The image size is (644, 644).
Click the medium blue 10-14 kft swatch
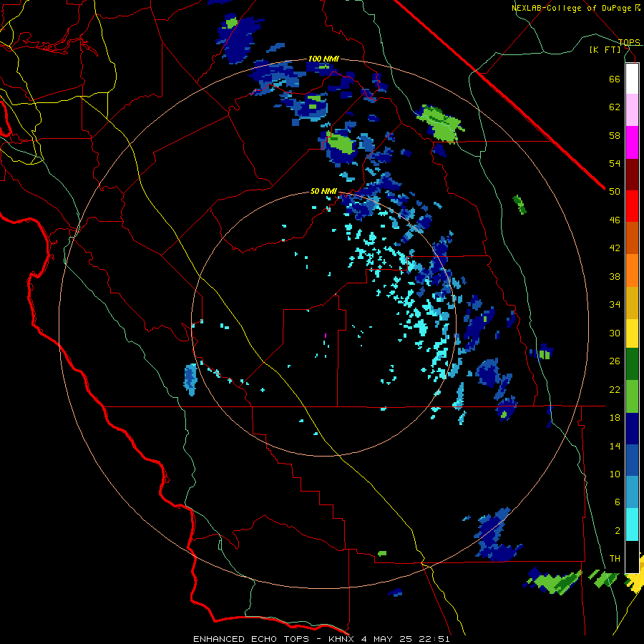(x=632, y=460)
